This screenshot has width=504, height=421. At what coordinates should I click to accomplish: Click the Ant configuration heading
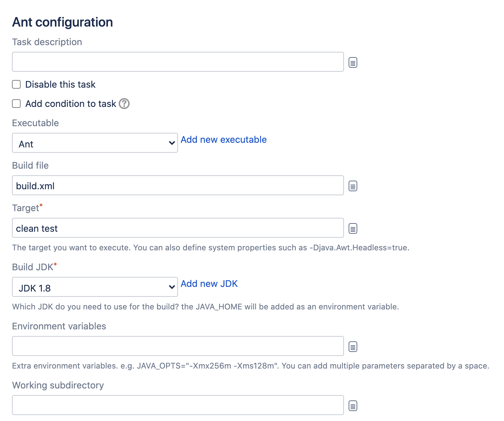[x=62, y=22]
